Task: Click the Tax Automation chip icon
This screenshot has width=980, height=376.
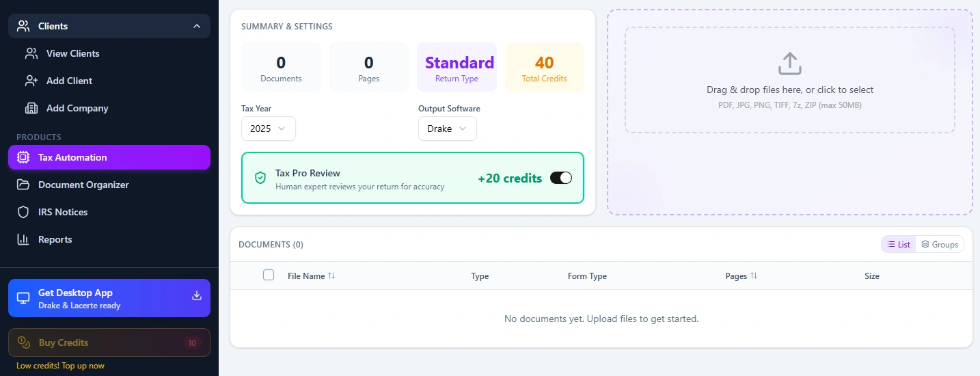Action: coord(23,157)
